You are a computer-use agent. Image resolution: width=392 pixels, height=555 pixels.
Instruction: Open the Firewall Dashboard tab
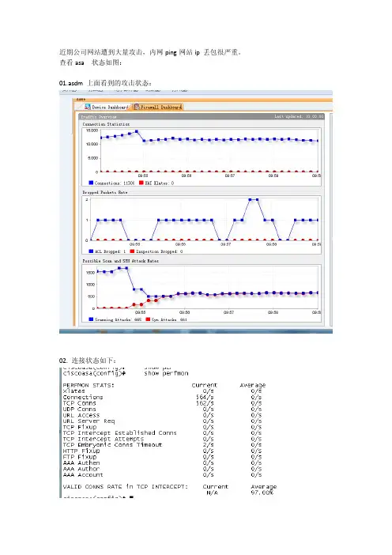coord(158,107)
